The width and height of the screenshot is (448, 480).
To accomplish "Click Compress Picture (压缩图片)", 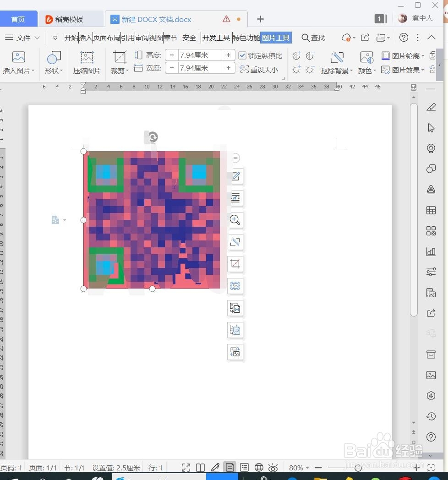I will 87,62.
